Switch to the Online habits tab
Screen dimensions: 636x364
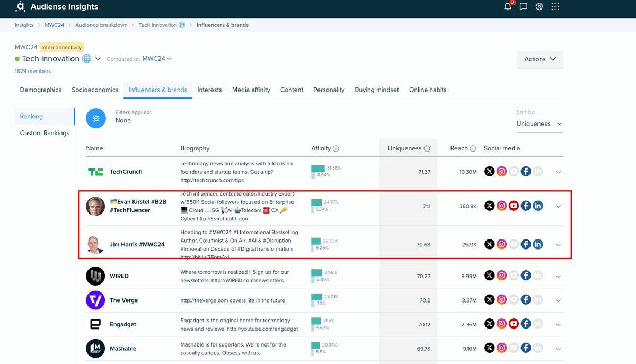428,90
